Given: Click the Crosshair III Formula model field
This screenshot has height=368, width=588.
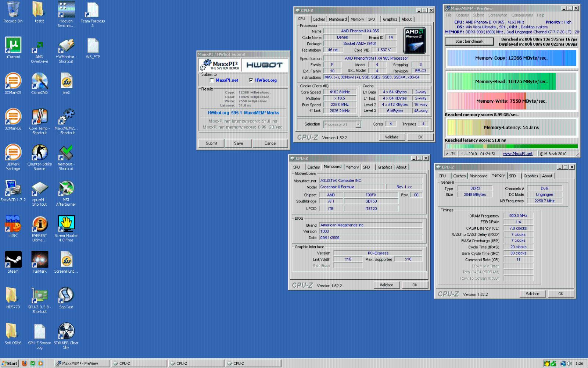Looking at the screenshot, I should [352, 187].
